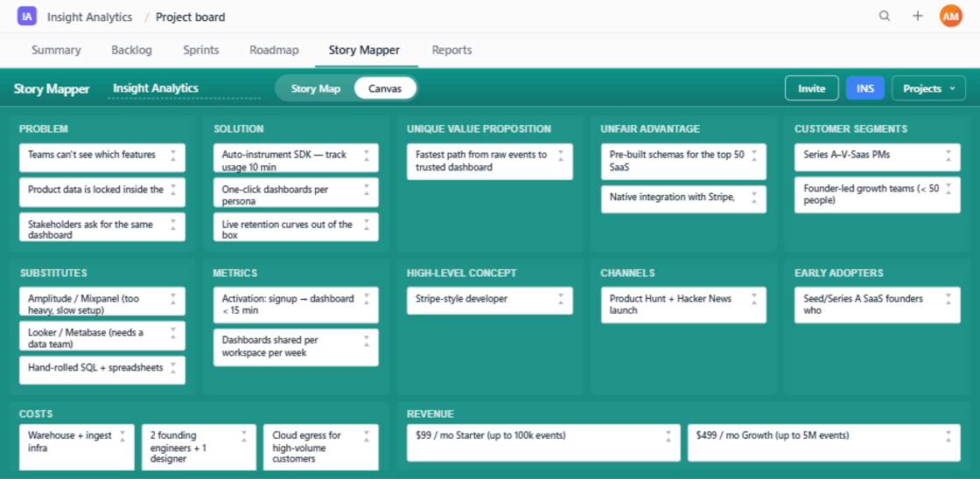Screen dimensions: 980x479
Task: Click the plus icon to create new
Action: pyautogui.click(x=918, y=17)
